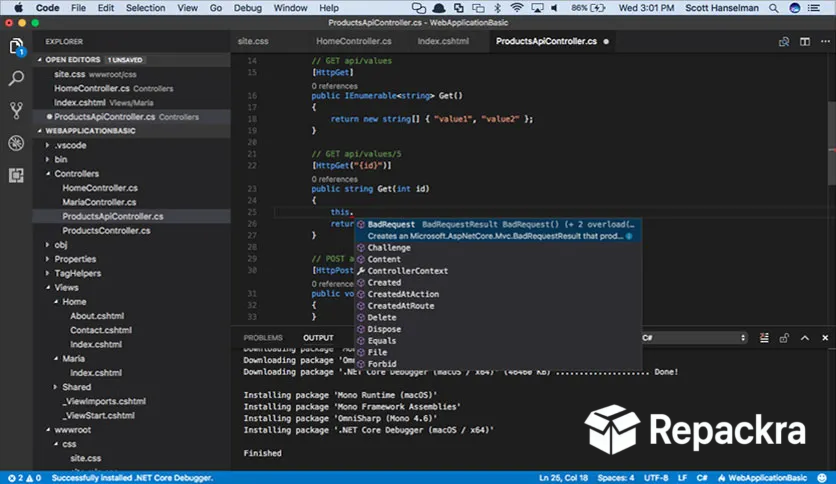Select the Challenge suggestion
Viewport: 836px width, 484px height.
(498, 248)
